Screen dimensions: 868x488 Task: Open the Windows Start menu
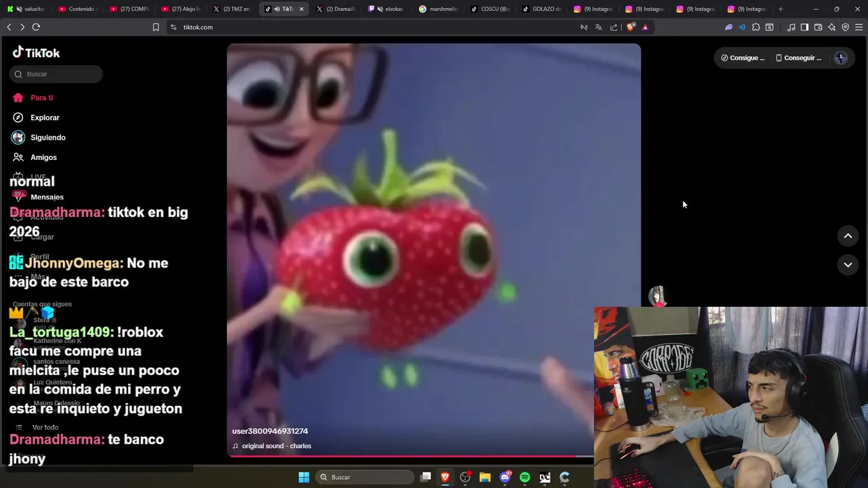pyautogui.click(x=304, y=477)
